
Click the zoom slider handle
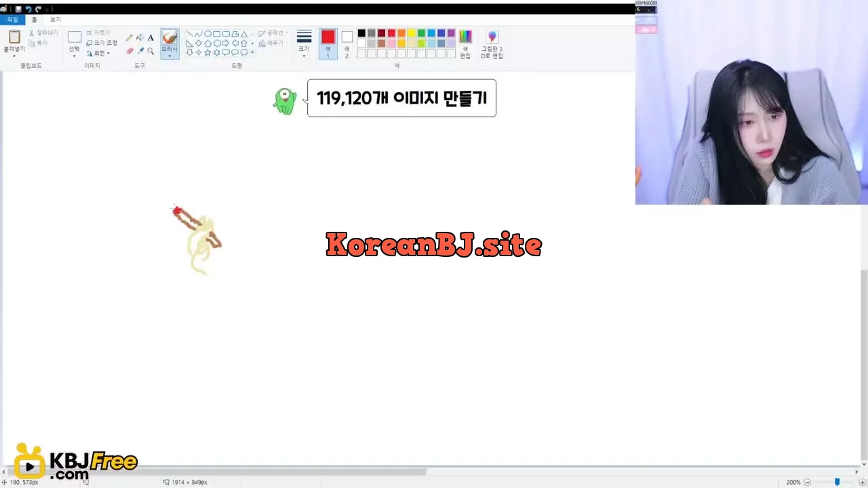(837, 482)
